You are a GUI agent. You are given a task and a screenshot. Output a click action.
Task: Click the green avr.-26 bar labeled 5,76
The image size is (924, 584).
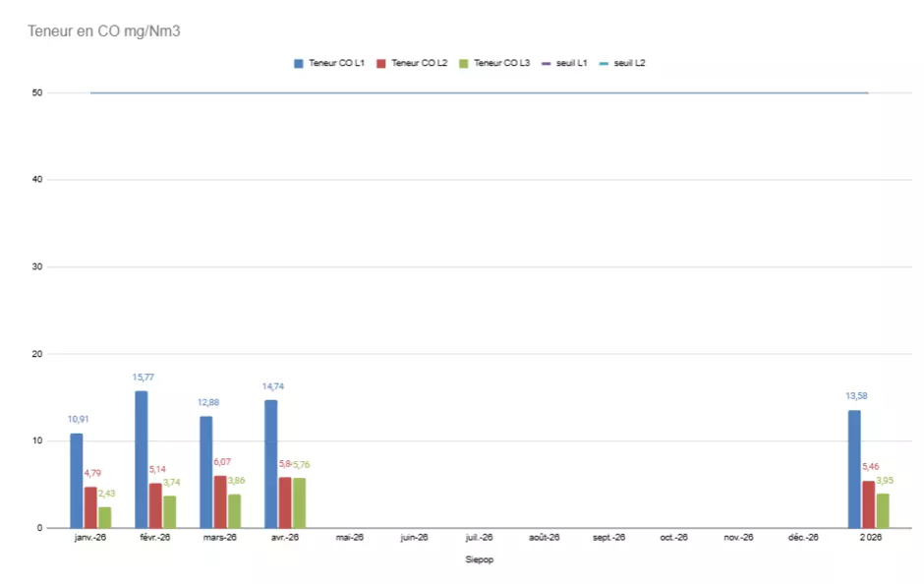pyautogui.click(x=300, y=503)
